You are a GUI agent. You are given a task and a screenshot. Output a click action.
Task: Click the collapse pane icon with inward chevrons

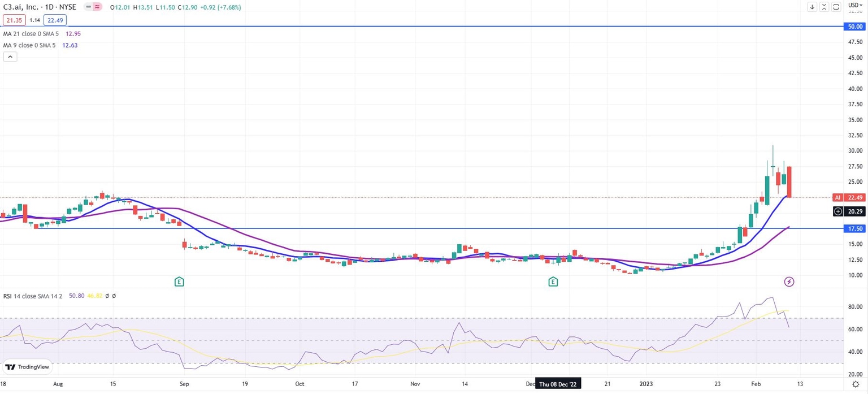pyautogui.click(x=825, y=7)
